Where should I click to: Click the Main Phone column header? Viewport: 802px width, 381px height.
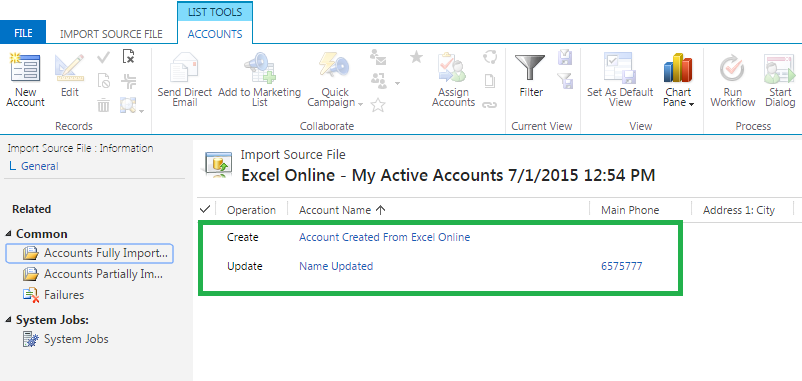(x=630, y=210)
